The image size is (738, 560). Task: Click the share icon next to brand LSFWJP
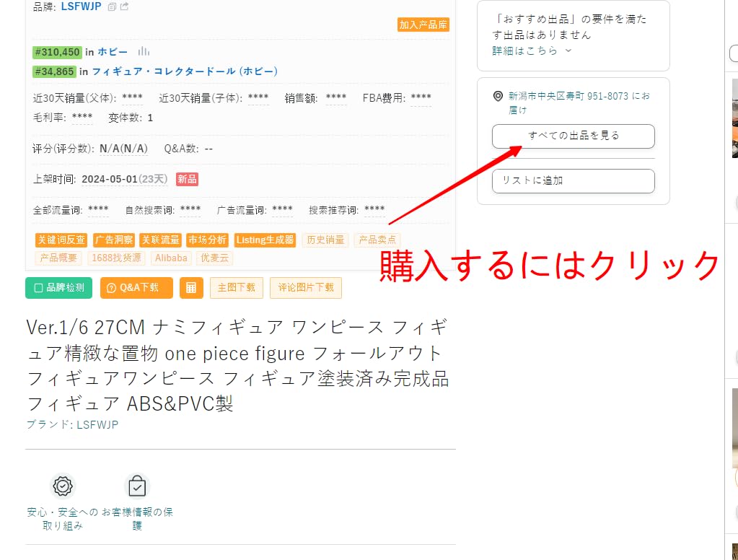(125, 6)
